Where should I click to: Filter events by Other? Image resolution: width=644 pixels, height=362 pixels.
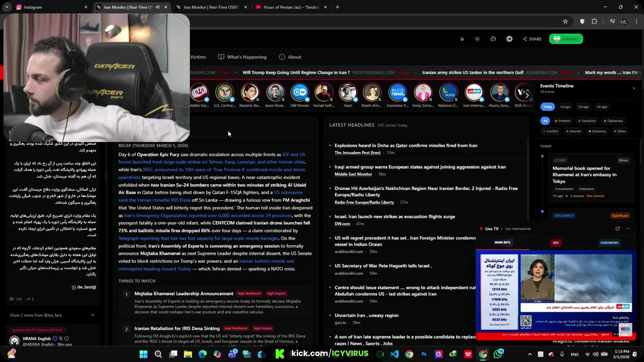(x=619, y=131)
